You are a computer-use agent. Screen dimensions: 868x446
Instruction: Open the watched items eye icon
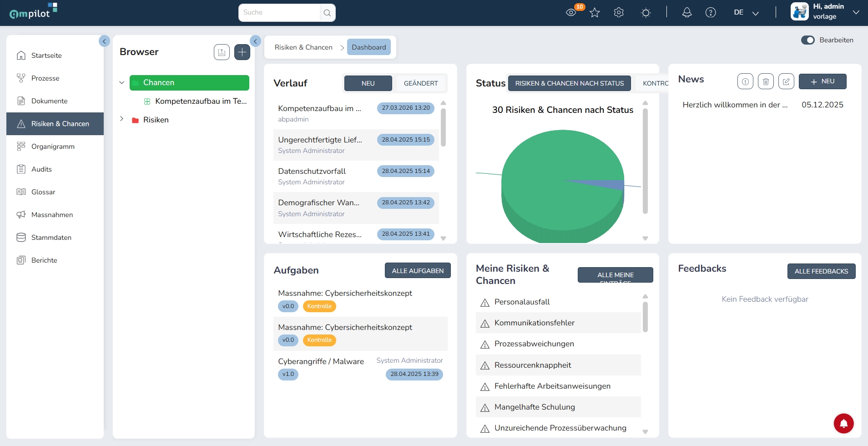[x=571, y=13]
